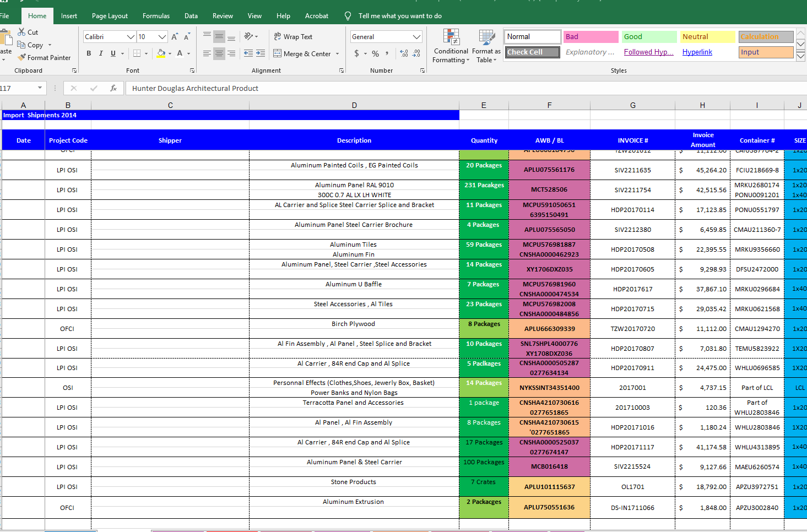Click the Cut scissors icon
Viewport: 807px width, 532px height.
click(21, 32)
